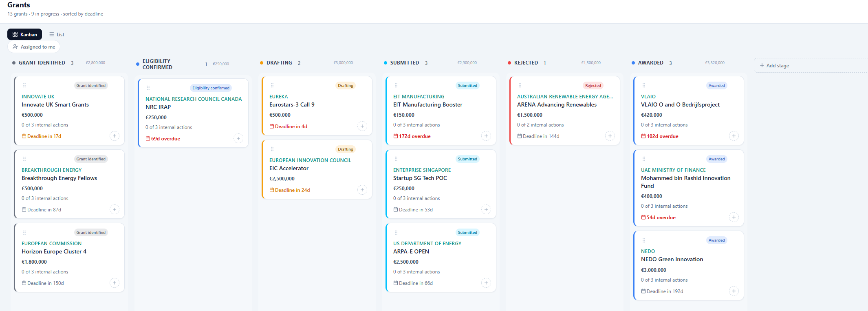Click plus icon on Innovate UK Smart Grants card
868x311 pixels.
115,136
